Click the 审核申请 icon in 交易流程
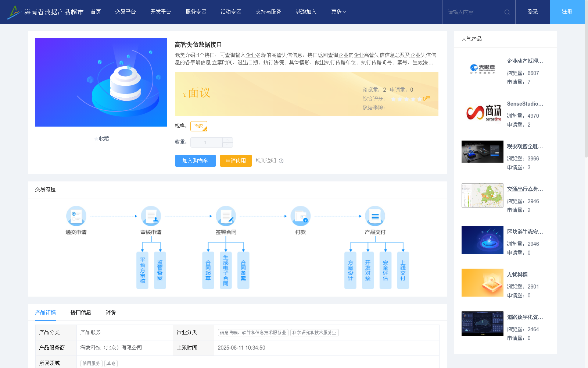Image resolution: width=588 pixels, height=368 pixels. click(x=151, y=216)
